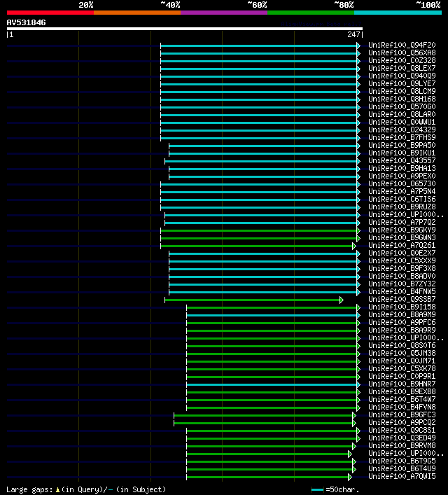
Task: Click the cyan alignment bar for UniRef100_C5XXX9
Action: (263, 261)
